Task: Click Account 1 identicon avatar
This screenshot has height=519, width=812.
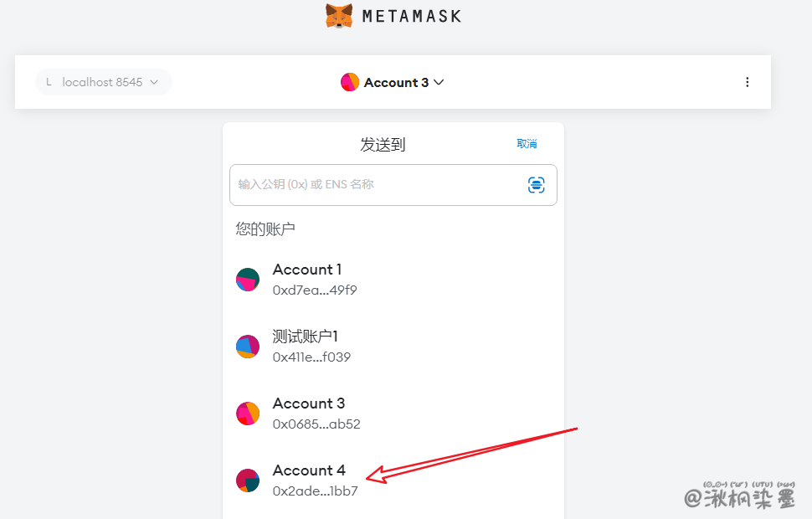Action: pos(248,280)
